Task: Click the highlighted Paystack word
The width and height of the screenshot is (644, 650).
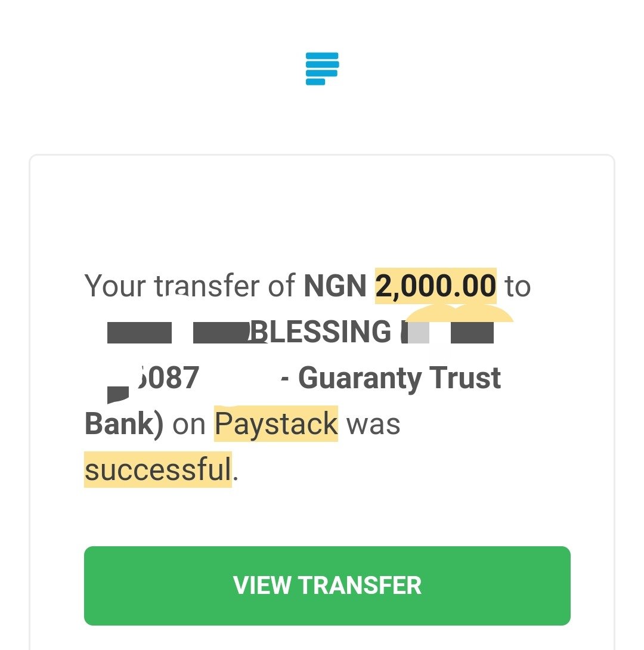Action: [276, 423]
